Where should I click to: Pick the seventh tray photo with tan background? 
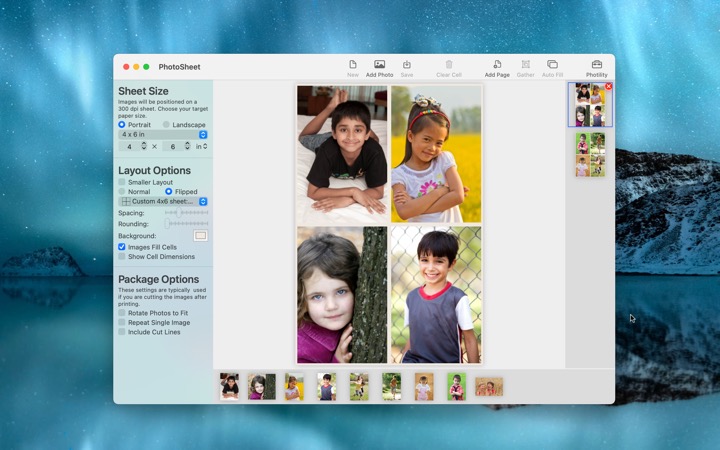pos(424,387)
